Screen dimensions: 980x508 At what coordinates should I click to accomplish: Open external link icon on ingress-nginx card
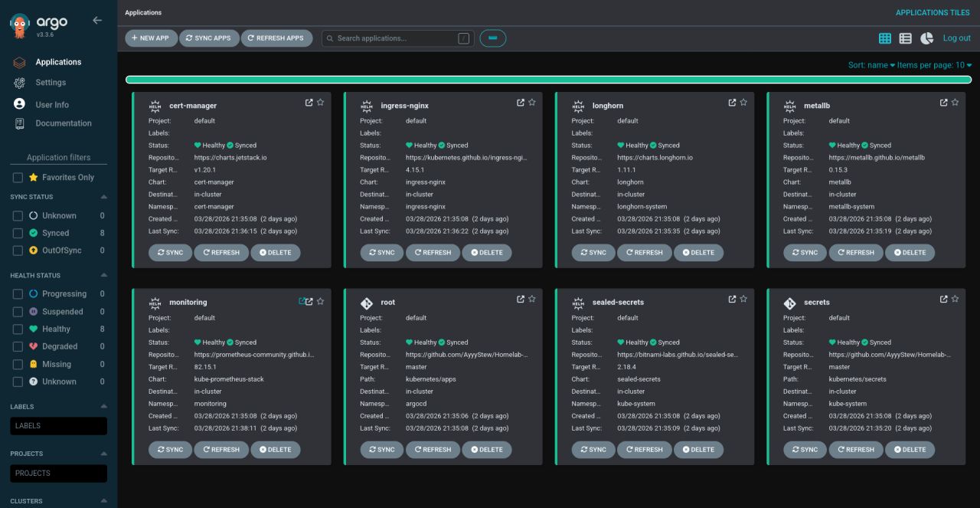(521, 103)
